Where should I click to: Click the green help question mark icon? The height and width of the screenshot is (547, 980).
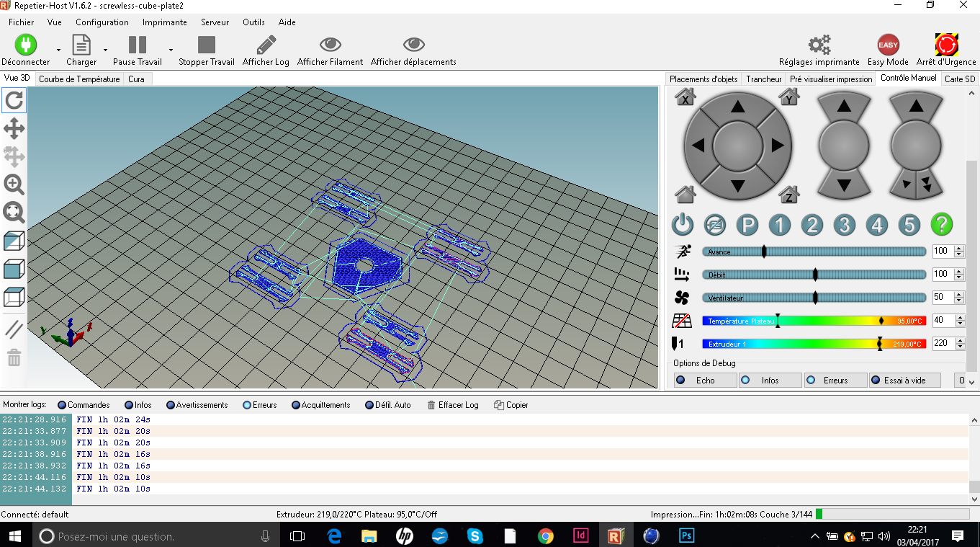coord(941,225)
